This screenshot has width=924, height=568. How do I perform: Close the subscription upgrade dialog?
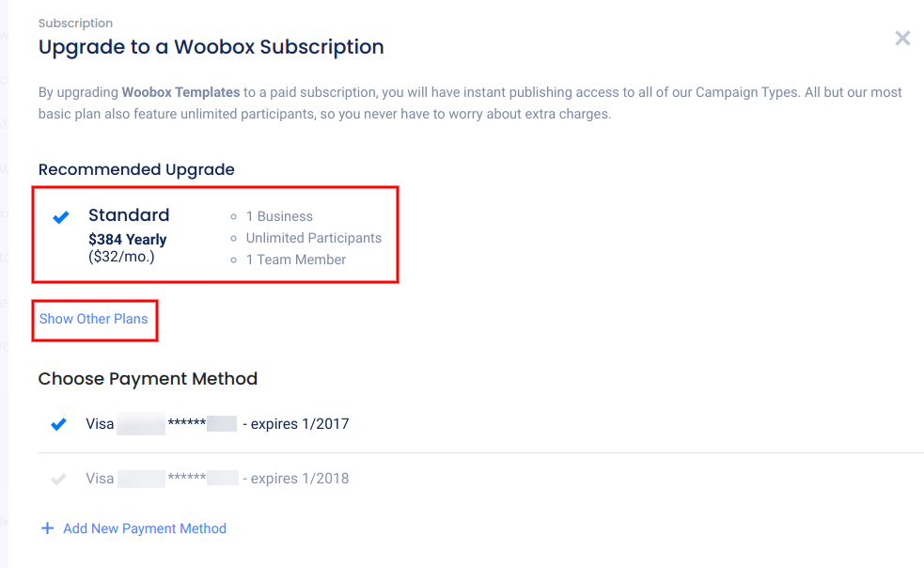click(902, 39)
